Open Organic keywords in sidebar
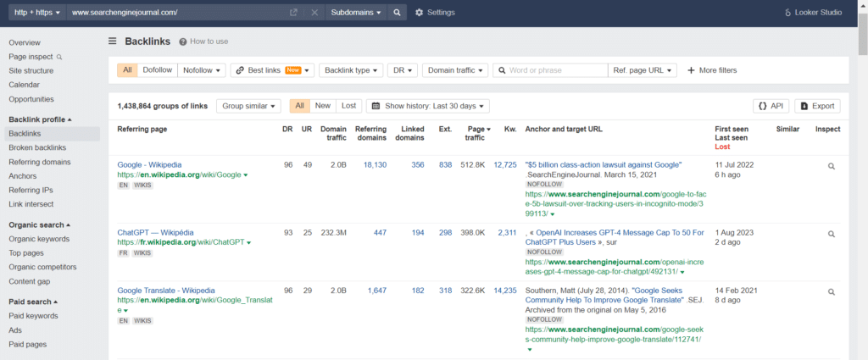The height and width of the screenshot is (360, 868). (x=39, y=239)
